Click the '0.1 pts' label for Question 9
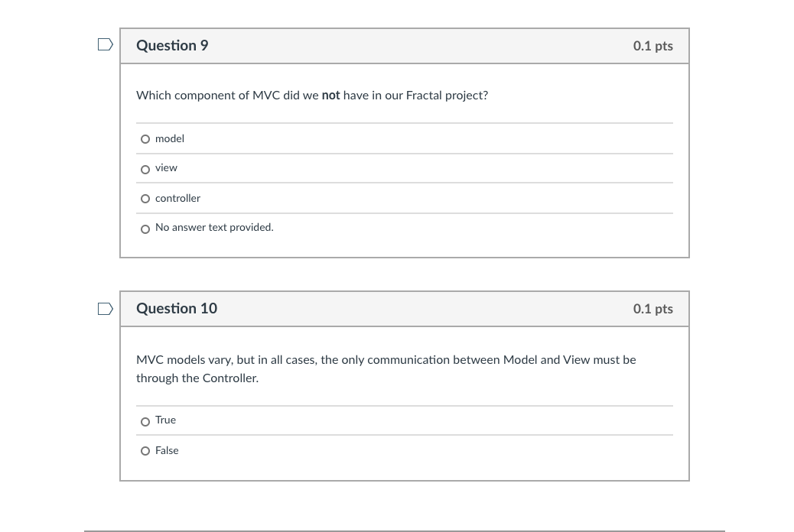This screenshot has height=532, width=794. click(652, 46)
